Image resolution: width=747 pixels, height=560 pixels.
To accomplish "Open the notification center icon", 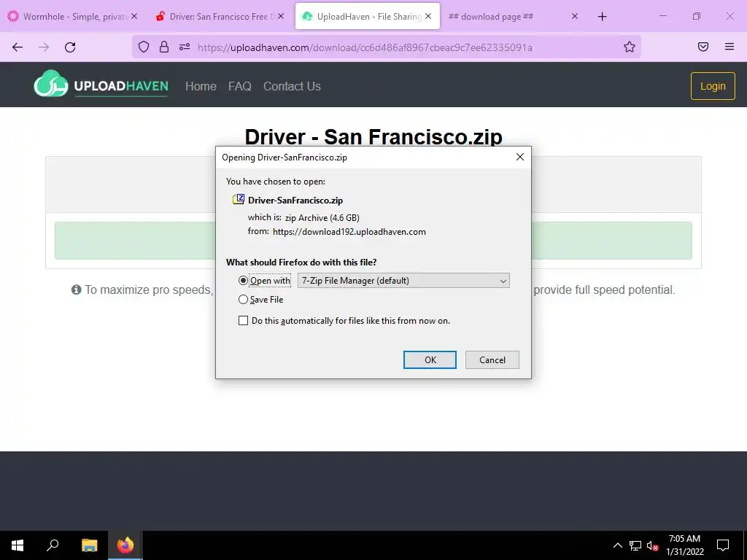I will (x=723, y=545).
